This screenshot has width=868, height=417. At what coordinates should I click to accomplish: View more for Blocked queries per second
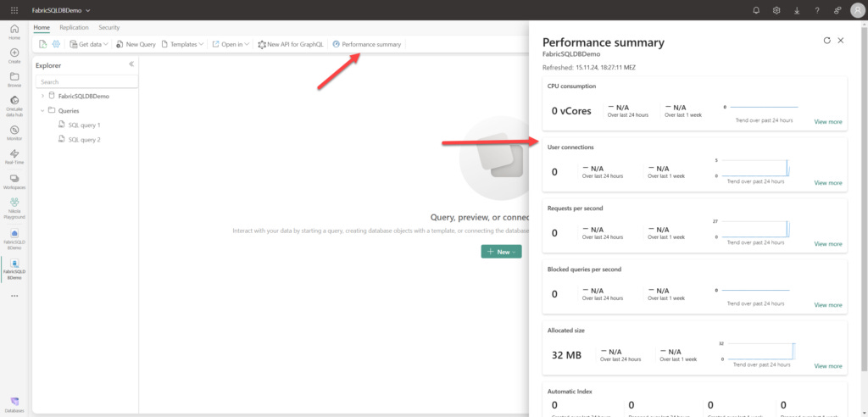[828, 305]
